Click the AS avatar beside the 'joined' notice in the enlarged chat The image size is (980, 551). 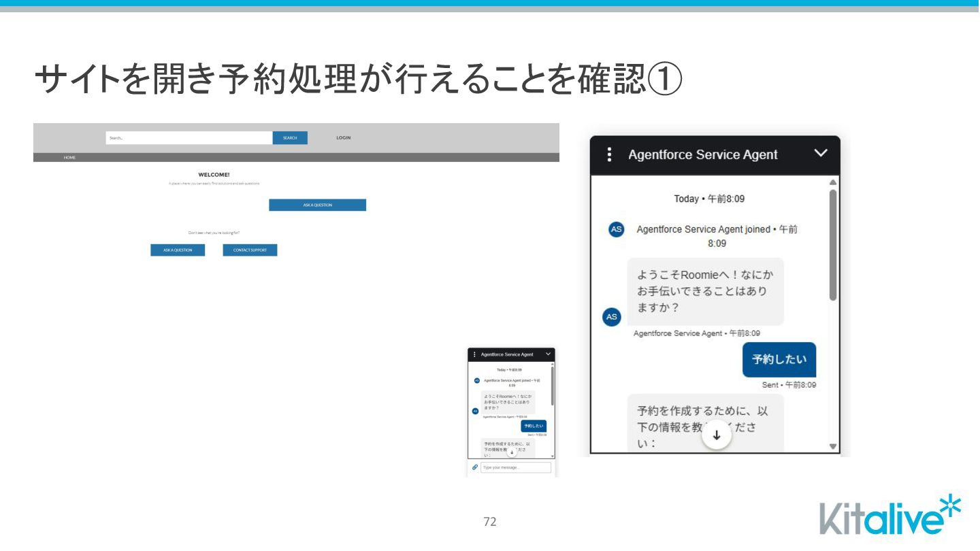pyautogui.click(x=616, y=229)
